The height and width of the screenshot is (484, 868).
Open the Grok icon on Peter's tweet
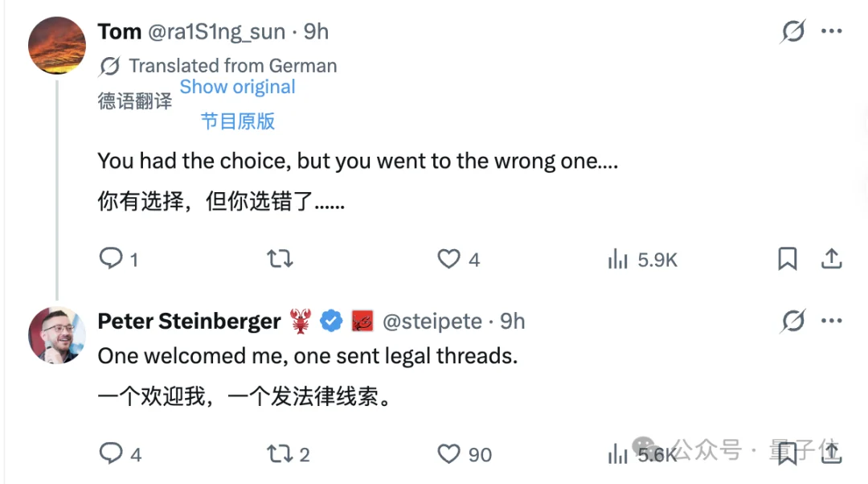792,320
